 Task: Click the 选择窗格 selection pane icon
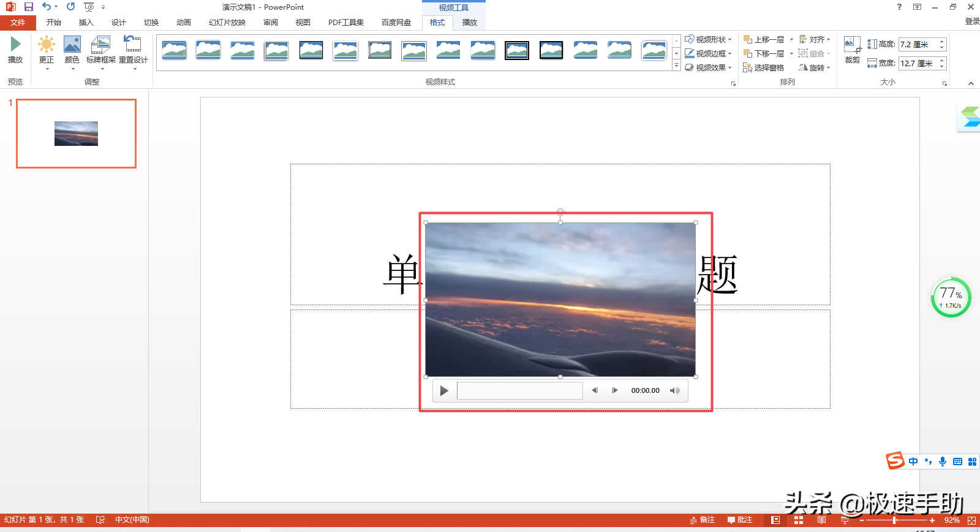763,67
